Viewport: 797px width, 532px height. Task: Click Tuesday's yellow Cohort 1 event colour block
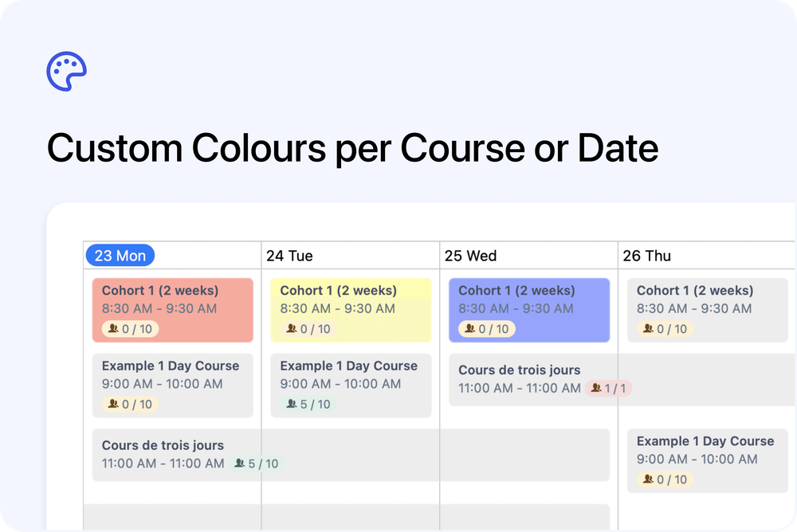(x=351, y=309)
